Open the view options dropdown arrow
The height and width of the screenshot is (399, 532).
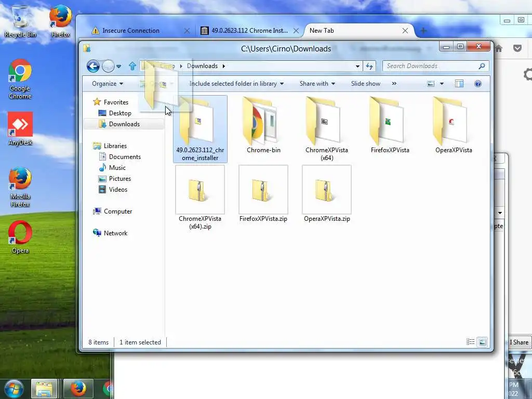pos(442,84)
